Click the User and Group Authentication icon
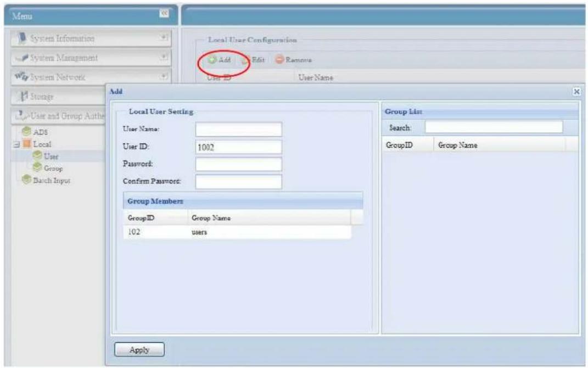 tap(22, 115)
